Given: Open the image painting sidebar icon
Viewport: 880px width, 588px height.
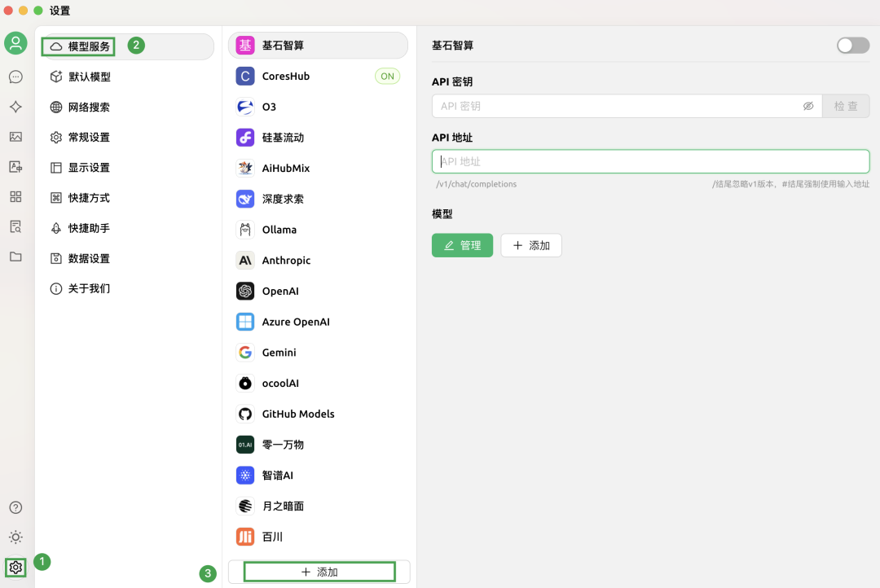Looking at the screenshot, I should pyautogui.click(x=15, y=137).
